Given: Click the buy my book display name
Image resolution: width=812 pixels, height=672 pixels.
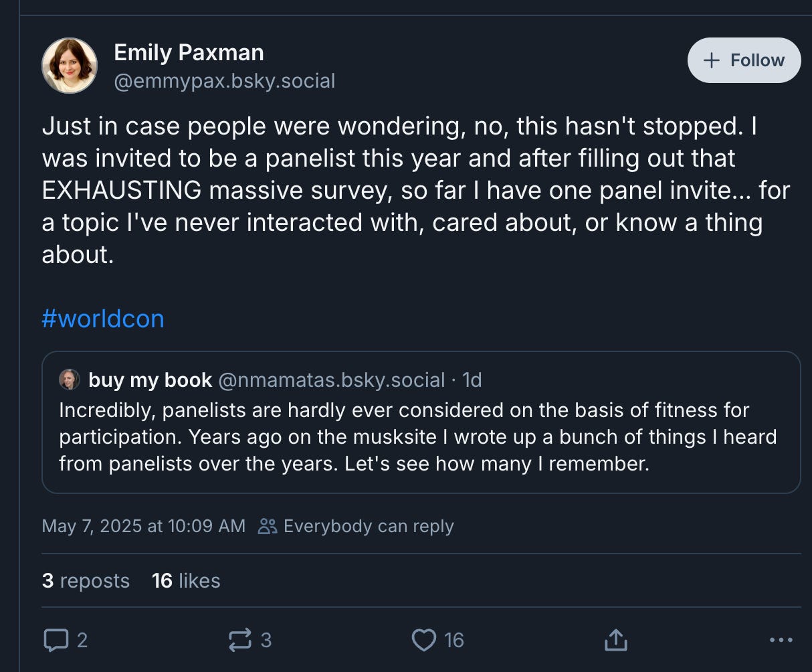Looking at the screenshot, I should [x=150, y=380].
